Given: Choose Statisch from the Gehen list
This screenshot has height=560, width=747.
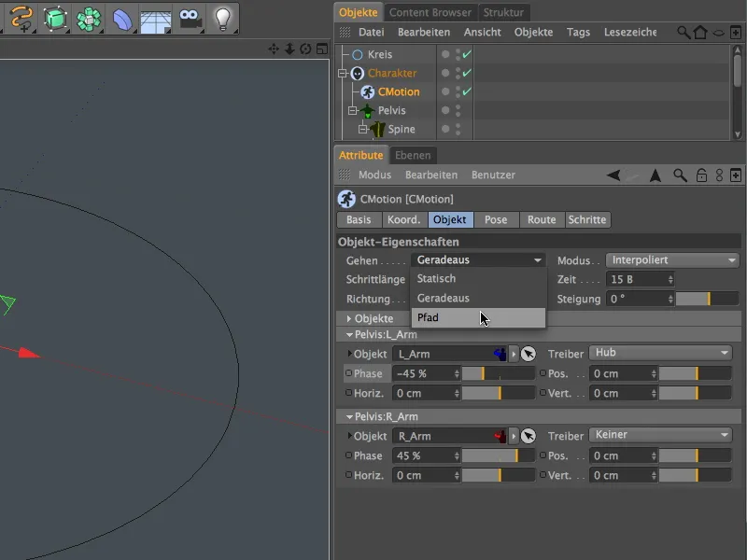Looking at the screenshot, I should click(x=479, y=278).
